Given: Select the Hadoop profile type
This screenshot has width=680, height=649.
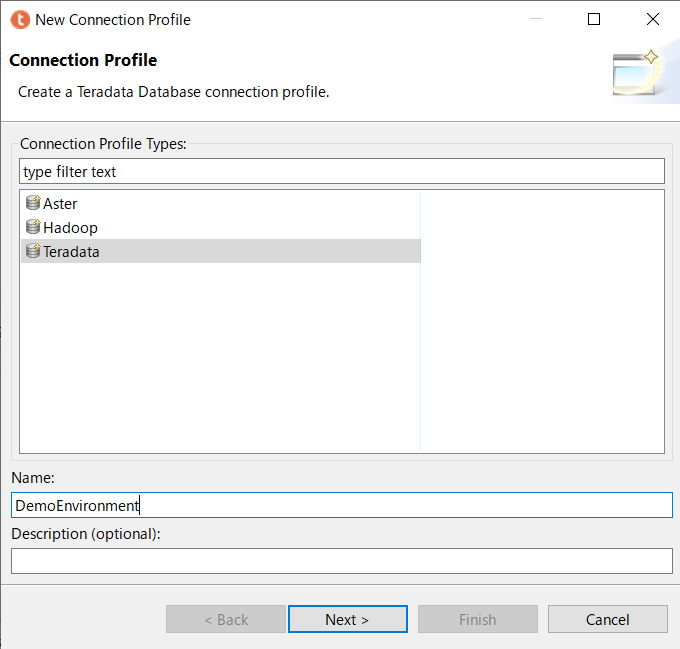Looking at the screenshot, I should coord(70,227).
